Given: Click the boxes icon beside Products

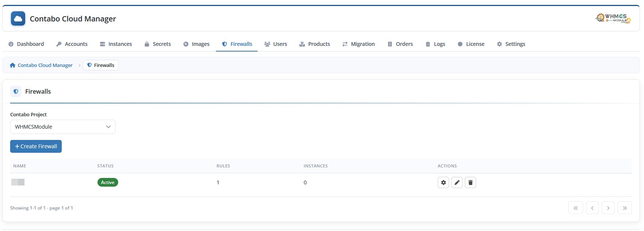Looking at the screenshot, I should [x=302, y=44].
